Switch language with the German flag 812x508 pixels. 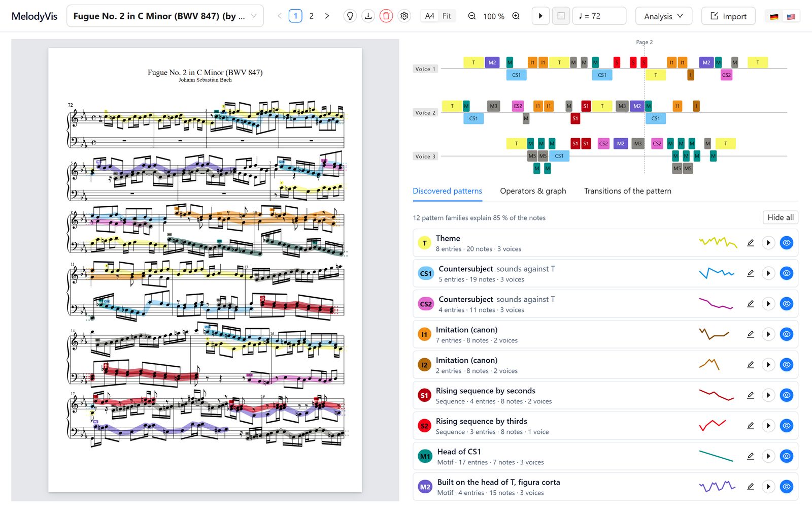(774, 16)
